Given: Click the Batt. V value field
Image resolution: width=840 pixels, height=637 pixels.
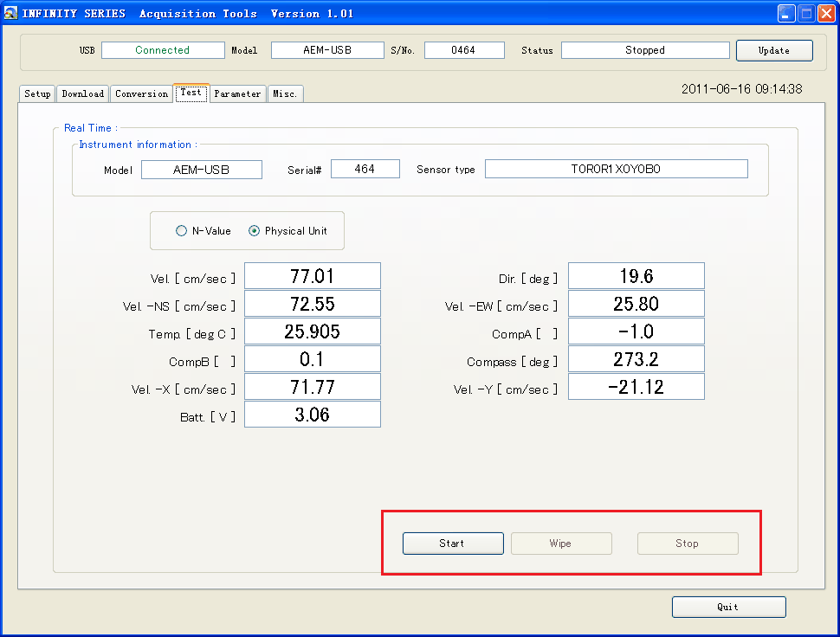Looking at the screenshot, I should 312,415.
